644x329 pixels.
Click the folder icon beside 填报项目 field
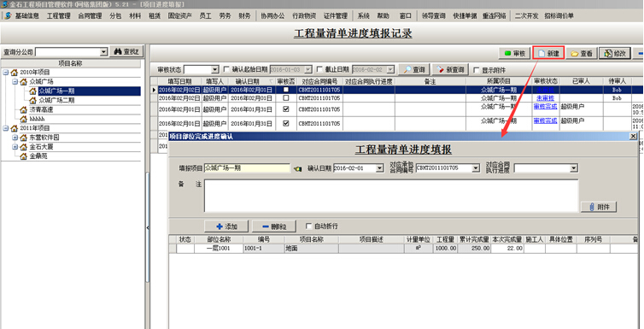pyautogui.click(x=297, y=168)
